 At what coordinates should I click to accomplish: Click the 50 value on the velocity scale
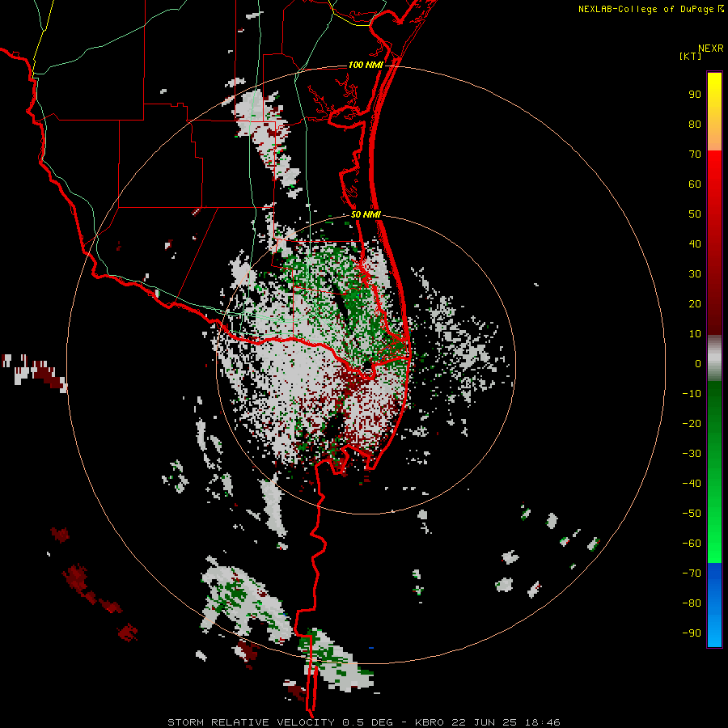click(x=695, y=214)
